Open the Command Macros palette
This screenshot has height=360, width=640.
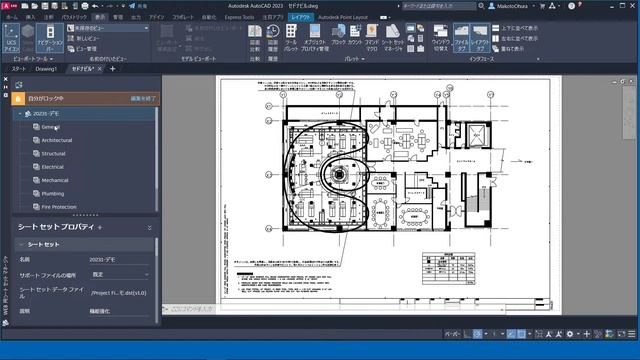(x=371, y=38)
